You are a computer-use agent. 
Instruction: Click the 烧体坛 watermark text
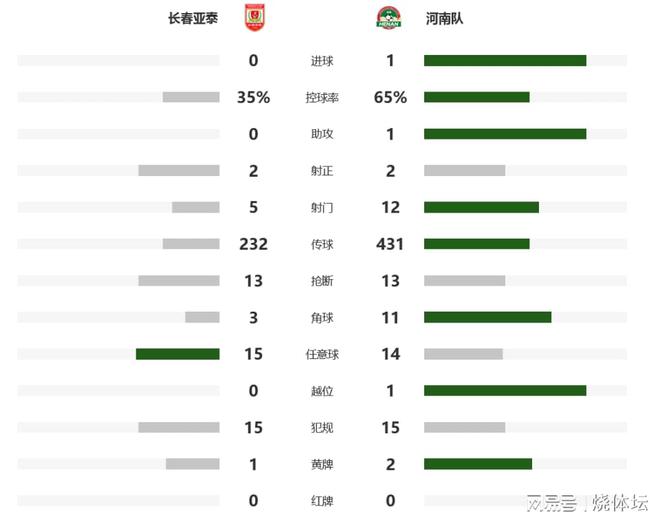(620, 503)
